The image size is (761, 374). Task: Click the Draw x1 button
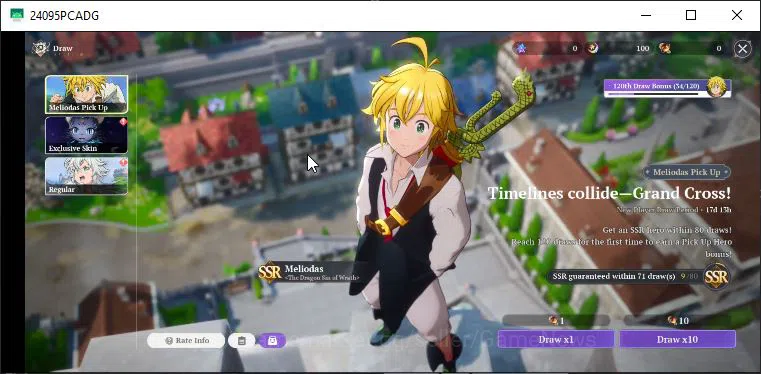point(556,339)
